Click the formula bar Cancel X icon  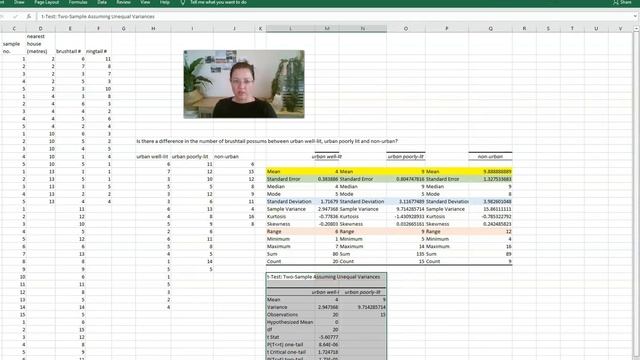[x=2, y=16]
